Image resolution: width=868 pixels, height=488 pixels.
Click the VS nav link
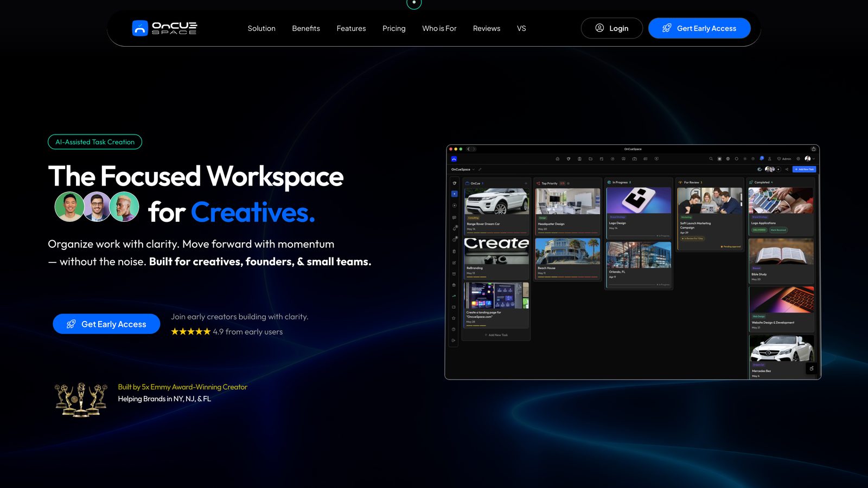(x=521, y=28)
